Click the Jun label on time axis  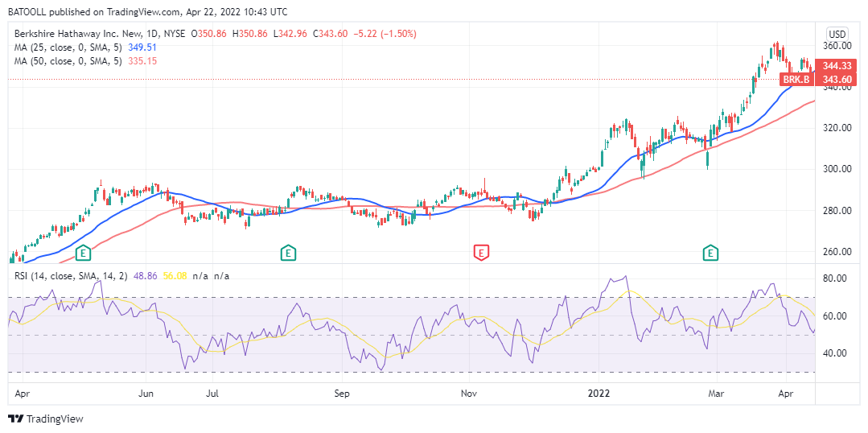146,394
